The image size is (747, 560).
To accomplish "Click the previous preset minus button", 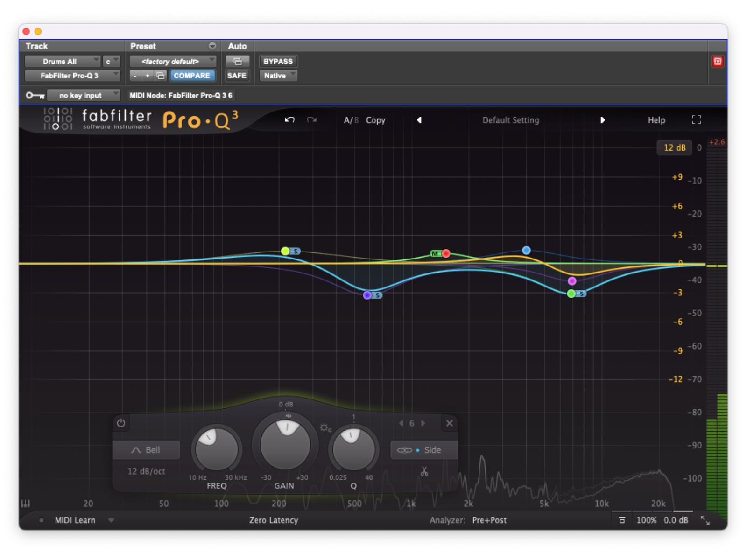I will point(135,76).
